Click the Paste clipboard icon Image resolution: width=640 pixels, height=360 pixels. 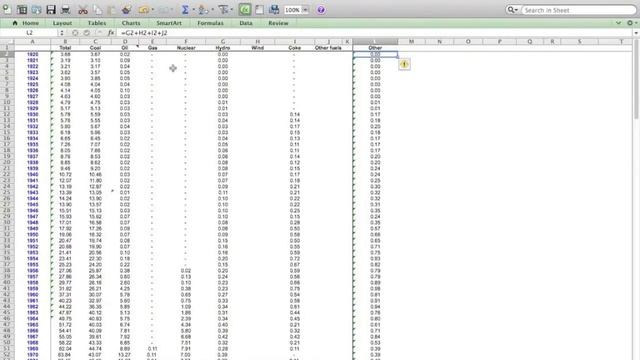pos(112,9)
